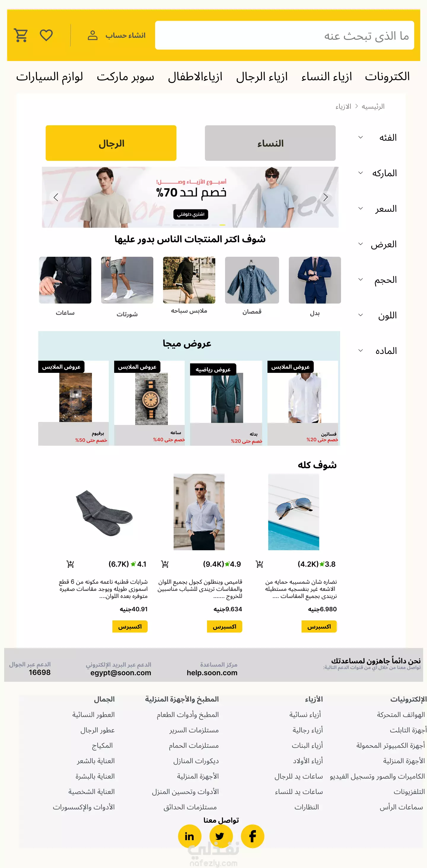Open the help.soon.com link
Image resolution: width=427 pixels, height=868 pixels.
212,673
